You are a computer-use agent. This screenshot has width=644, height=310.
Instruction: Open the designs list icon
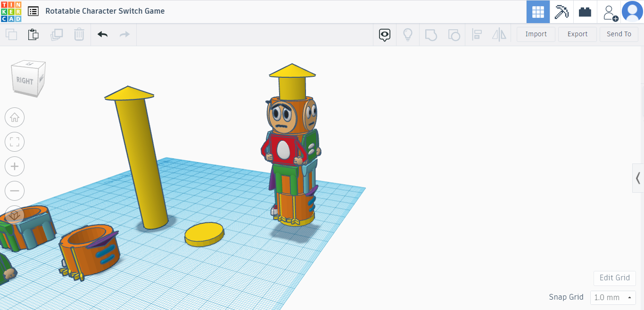click(33, 11)
